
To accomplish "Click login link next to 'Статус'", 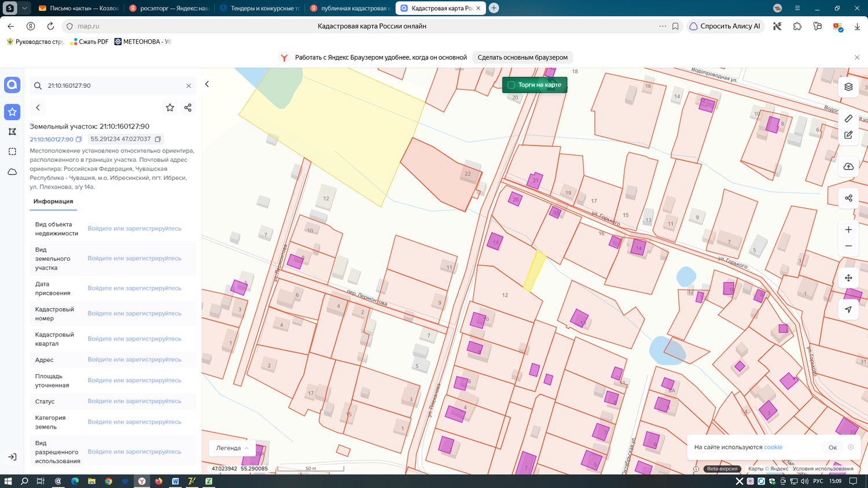I will point(134,401).
